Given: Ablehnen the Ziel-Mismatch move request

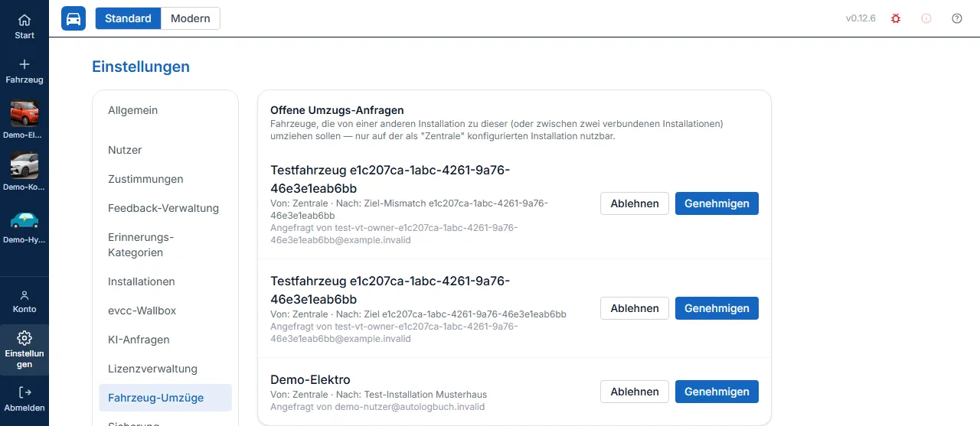Looking at the screenshot, I should point(635,203).
